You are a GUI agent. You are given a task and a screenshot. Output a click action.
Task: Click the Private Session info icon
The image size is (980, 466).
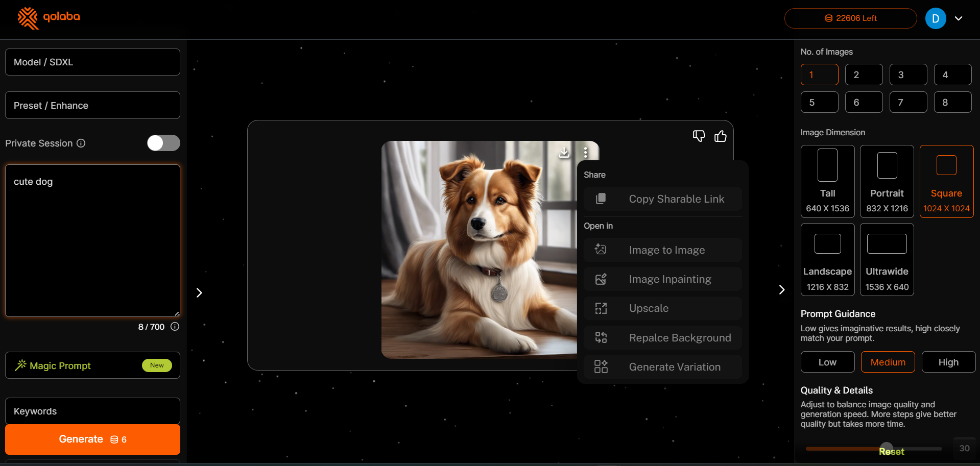click(81, 143)
